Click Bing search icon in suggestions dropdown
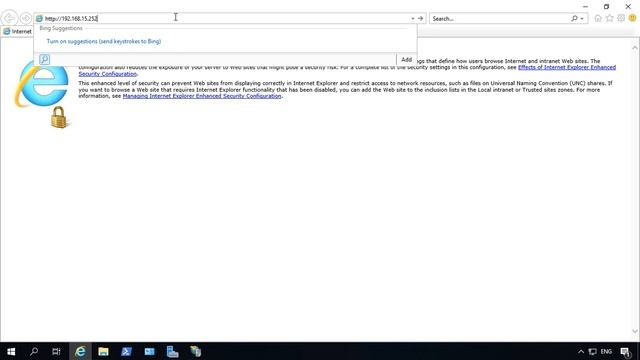640x360 pixels. click(44, 59)
